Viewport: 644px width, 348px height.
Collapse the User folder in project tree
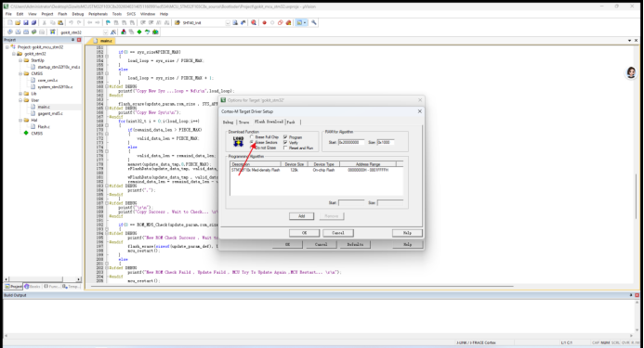pyautogui.click(x=20, y=100)
